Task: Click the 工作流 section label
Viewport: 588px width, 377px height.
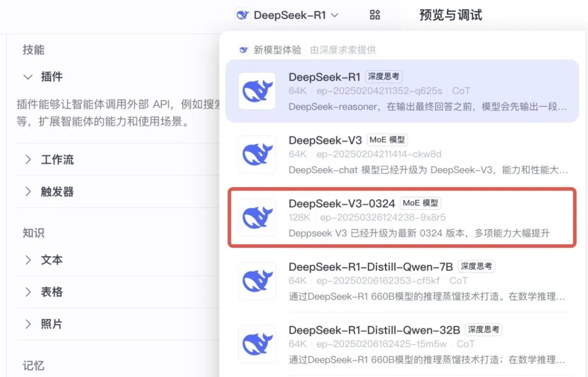Action: (x=57, y=160)
